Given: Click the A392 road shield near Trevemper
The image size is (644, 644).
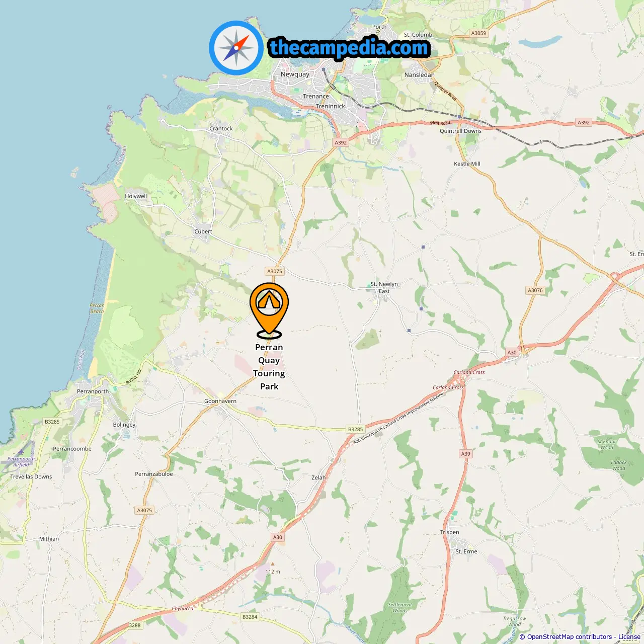Looking at the screenshot, I should [341, 142].
